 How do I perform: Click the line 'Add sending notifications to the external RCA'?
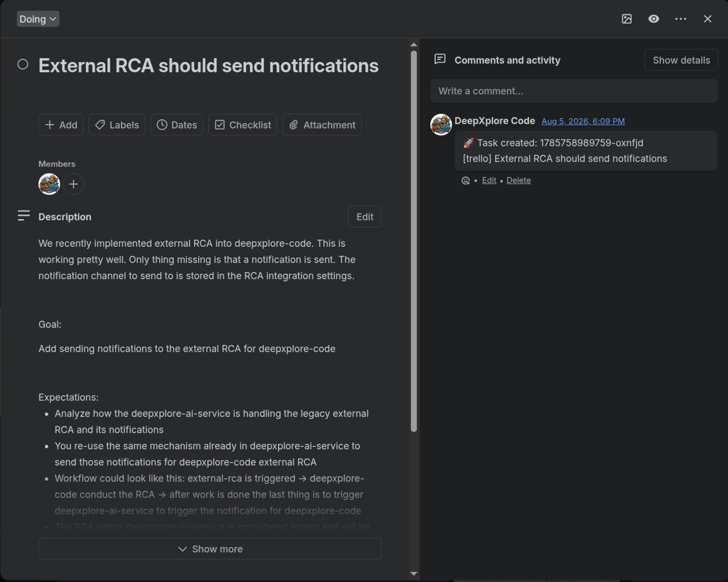pyautogui.click(x=187, y=349)
